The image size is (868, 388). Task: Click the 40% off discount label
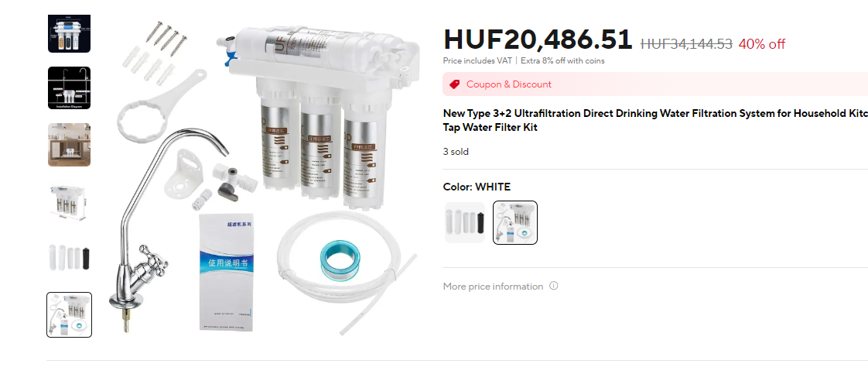click(x=762, y=44)
